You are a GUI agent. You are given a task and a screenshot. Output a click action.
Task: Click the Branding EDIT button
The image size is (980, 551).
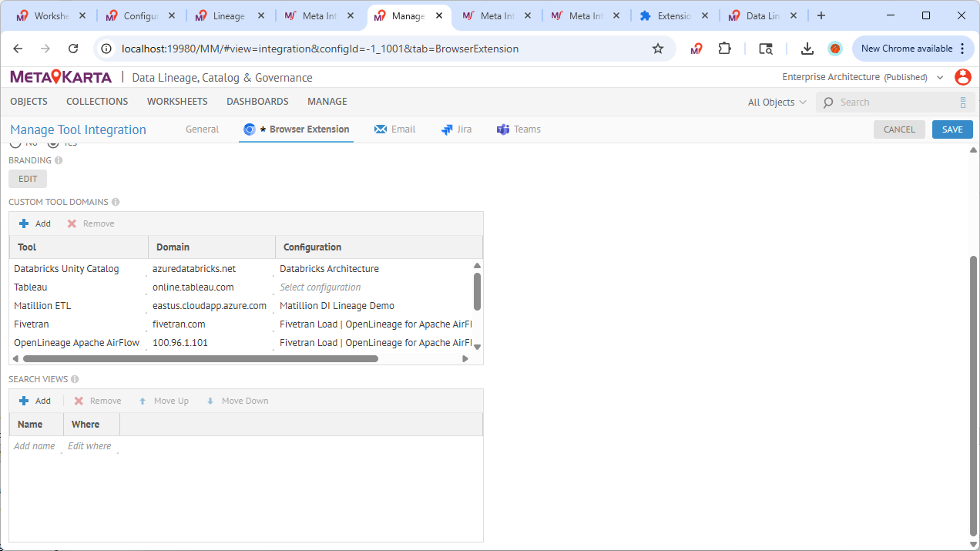28,179
